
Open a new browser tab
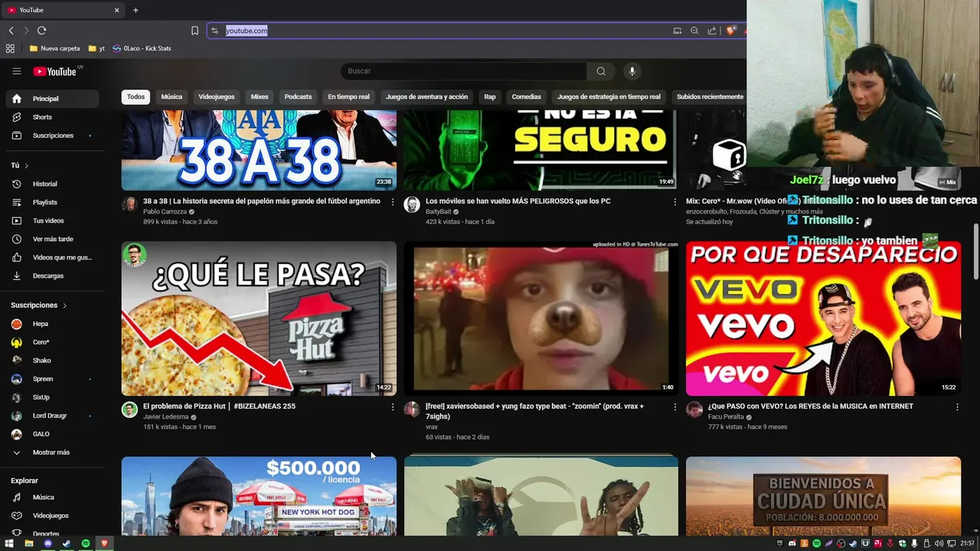(136, 10)
